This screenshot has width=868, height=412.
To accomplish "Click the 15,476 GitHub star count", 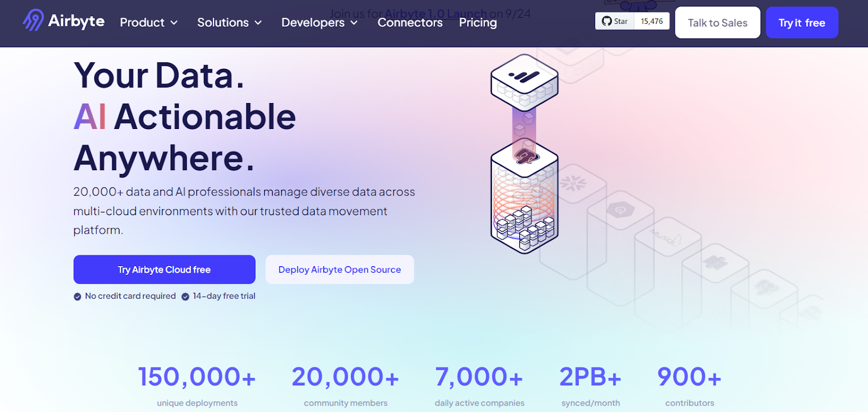I will pos(652,21).
